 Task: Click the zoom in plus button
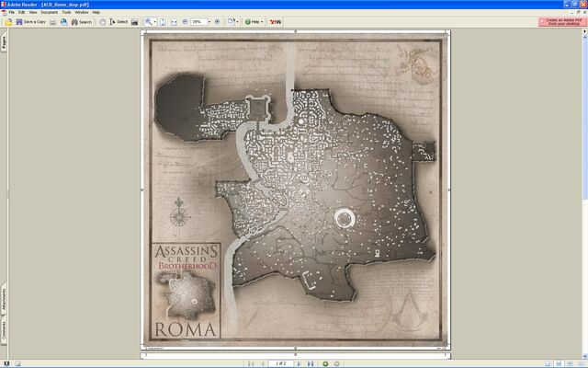(x=217, y=22)
